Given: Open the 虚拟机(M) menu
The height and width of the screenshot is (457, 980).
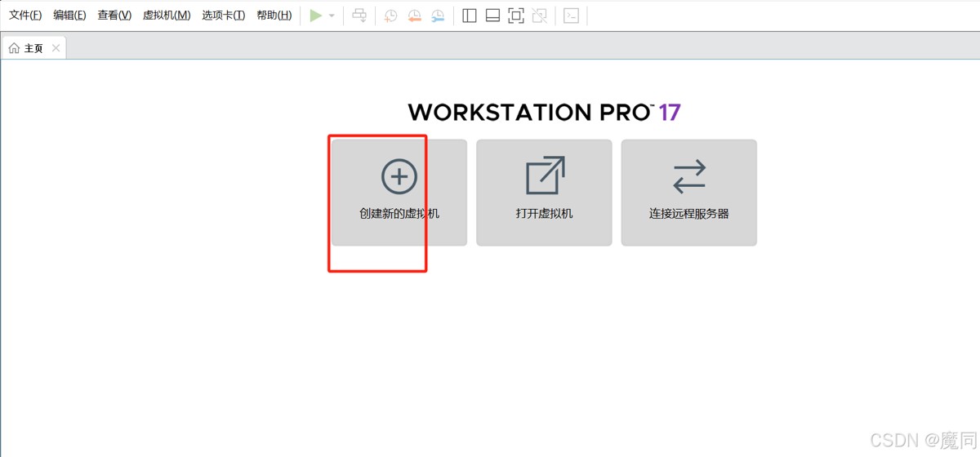Looking at the screenshot, I should pos(167,16).
